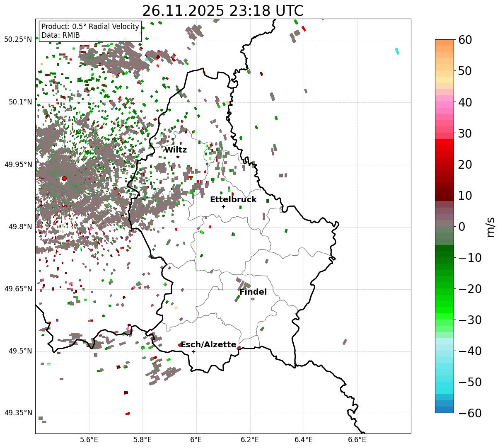This screenshot has width=500, height=448.
Task: Click the colorbar tick label 0
Action: click(462, 227)
